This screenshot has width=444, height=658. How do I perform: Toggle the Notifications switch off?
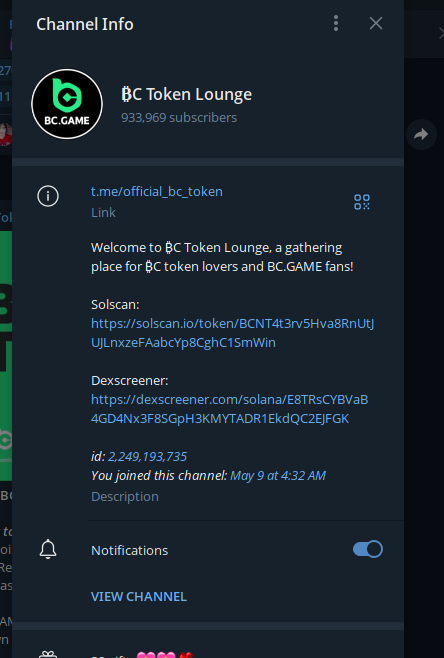(368, 549)
